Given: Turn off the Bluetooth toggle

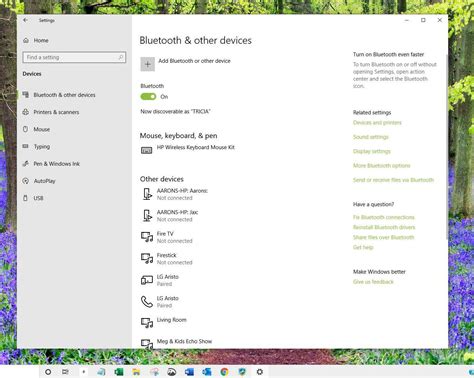Looking at the screenshot, I should coord(148,97).
